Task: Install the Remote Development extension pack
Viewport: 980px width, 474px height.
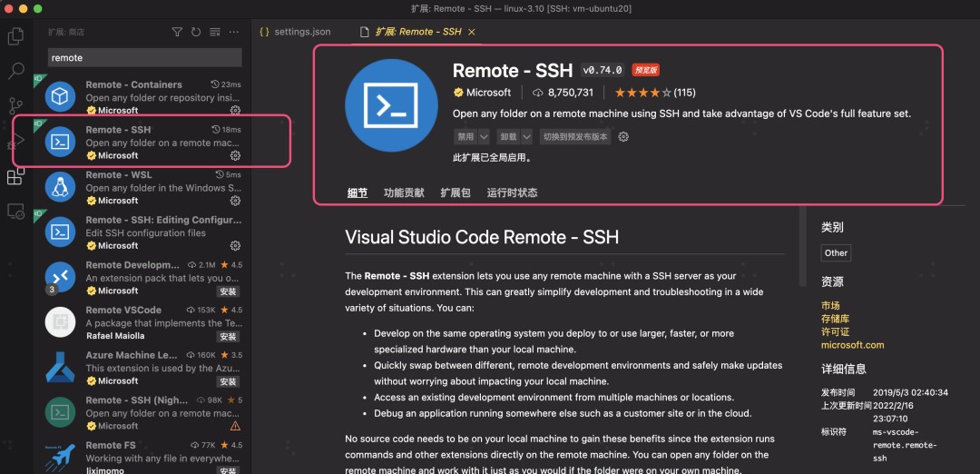Action: click(x=228, y=291)
